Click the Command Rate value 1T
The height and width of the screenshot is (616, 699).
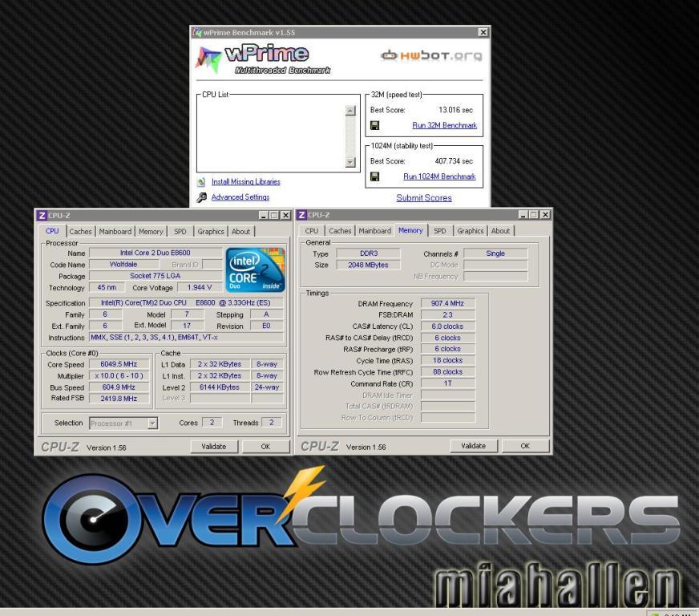pos(447,383)
